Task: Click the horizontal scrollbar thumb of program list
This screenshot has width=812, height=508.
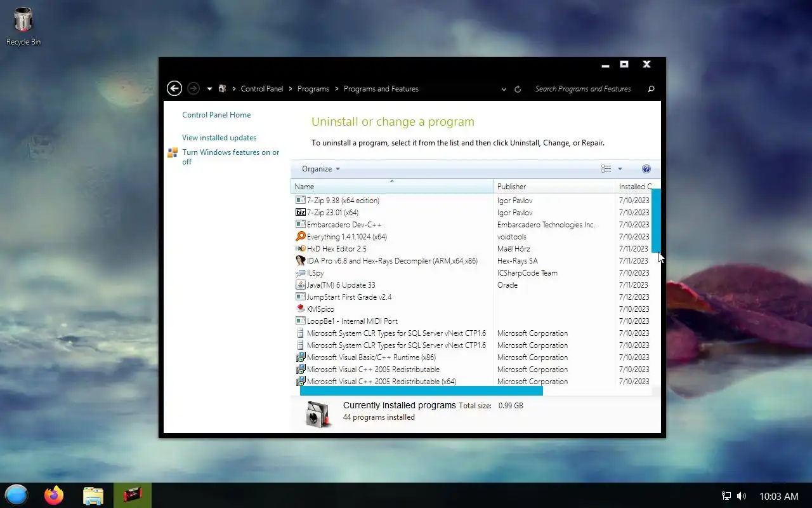Action: (x=421, y=391)
